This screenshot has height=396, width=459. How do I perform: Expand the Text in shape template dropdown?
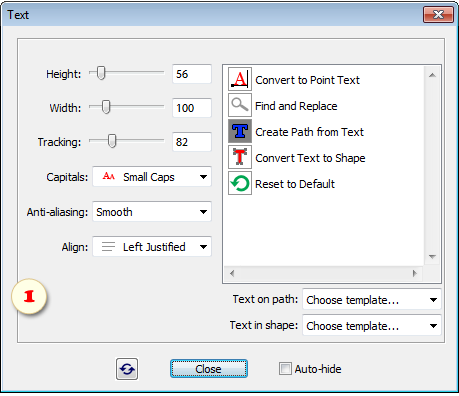click(372, 325)
